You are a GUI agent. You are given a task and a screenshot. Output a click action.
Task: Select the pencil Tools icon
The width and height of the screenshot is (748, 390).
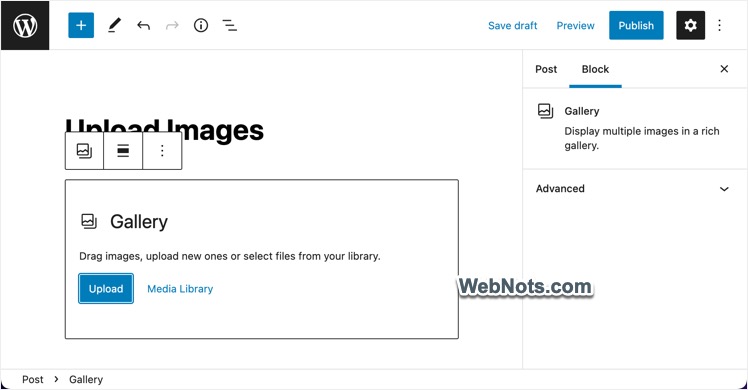(x=114, y=25)
